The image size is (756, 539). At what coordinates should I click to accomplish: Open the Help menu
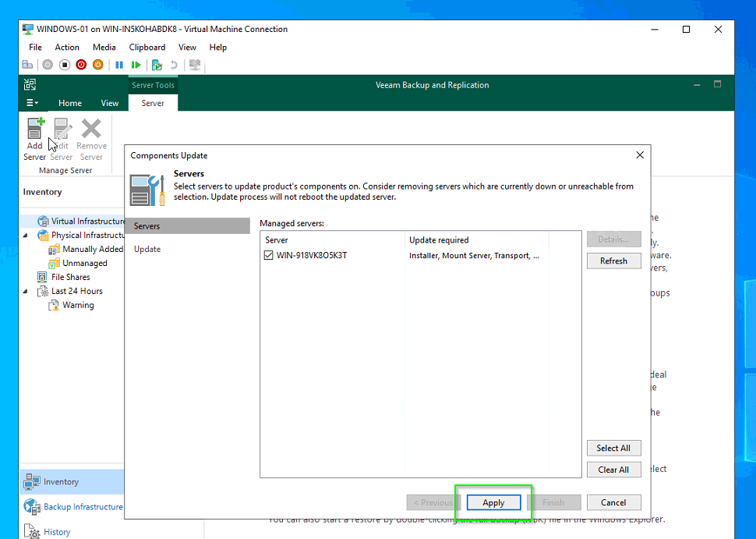(218, 48)
